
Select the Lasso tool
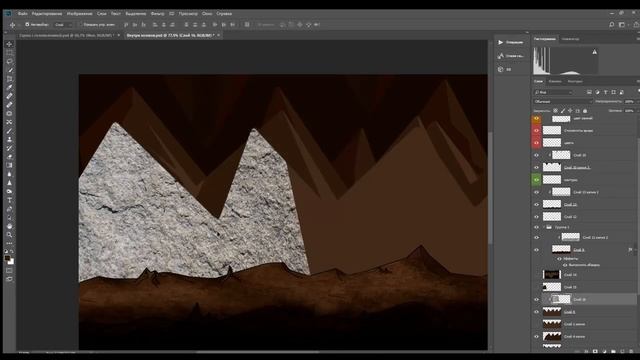(9, 61)
